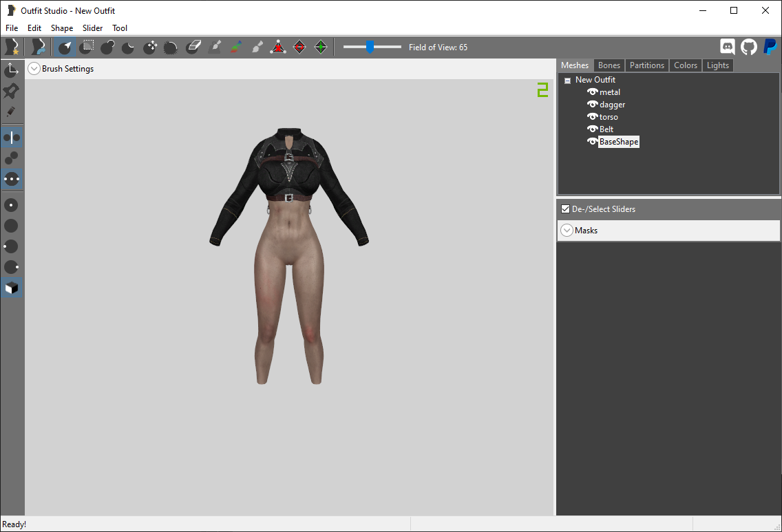782x532 pixels.
Task: Select the Mask brush tool
Action: click(87, 47)
